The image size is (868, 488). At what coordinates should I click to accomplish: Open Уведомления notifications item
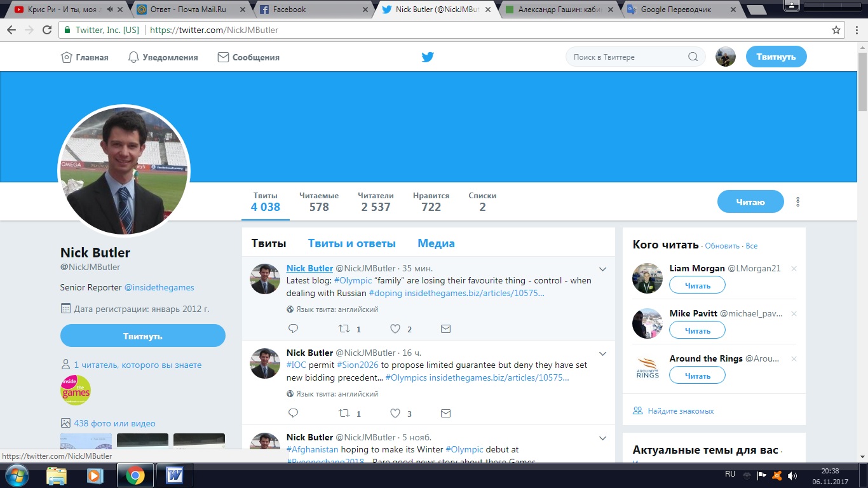[x=163, y=57]
